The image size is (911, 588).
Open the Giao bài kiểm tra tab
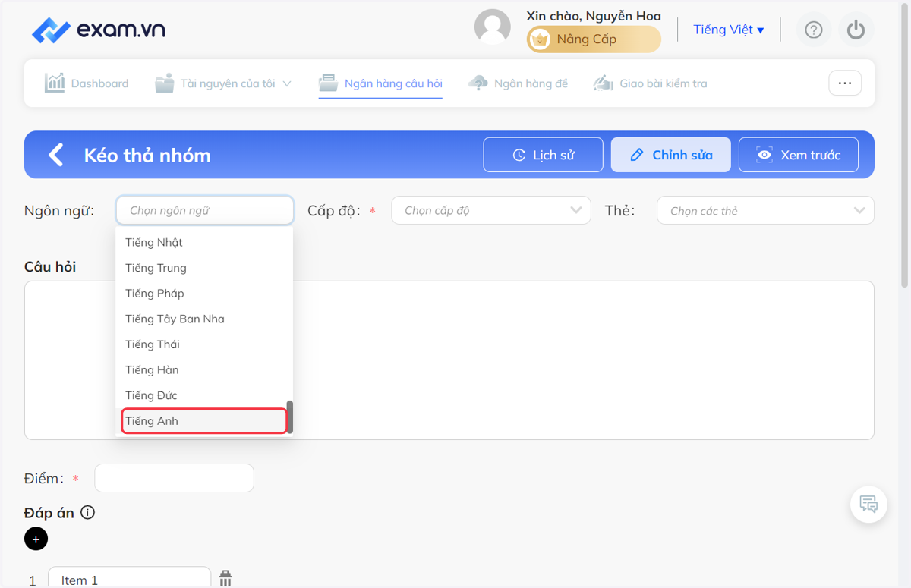650,83
